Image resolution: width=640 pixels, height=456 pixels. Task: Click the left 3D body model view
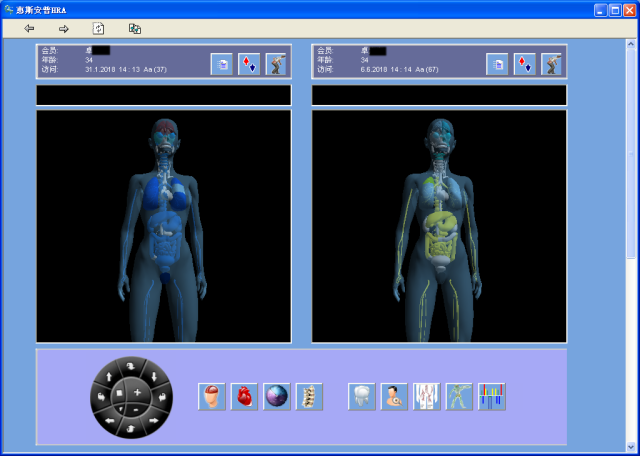click(163, 226)
